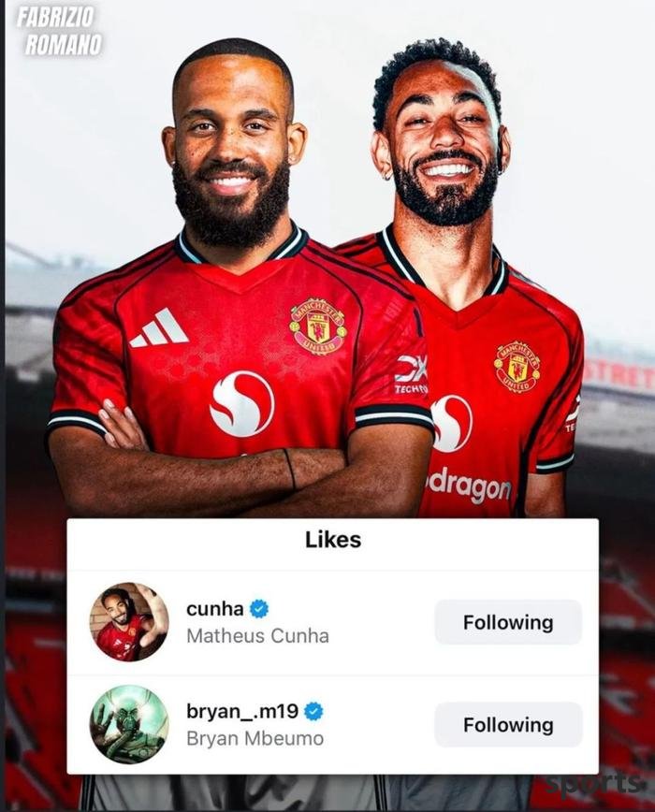Click the Bryan Mbeumo display name
Screen dimensions: 655x812
[x=255, y=738]
